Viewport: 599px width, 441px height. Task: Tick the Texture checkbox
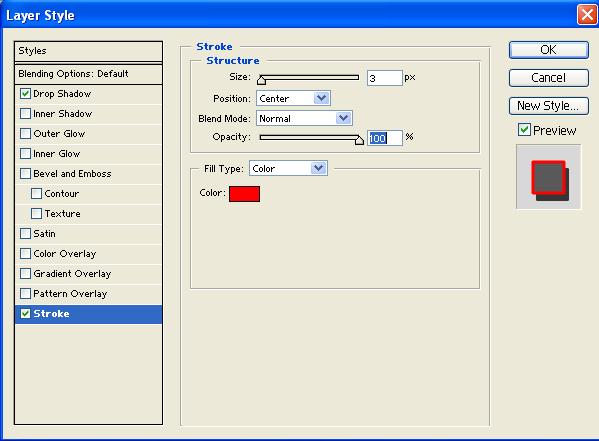click(36, 213)
